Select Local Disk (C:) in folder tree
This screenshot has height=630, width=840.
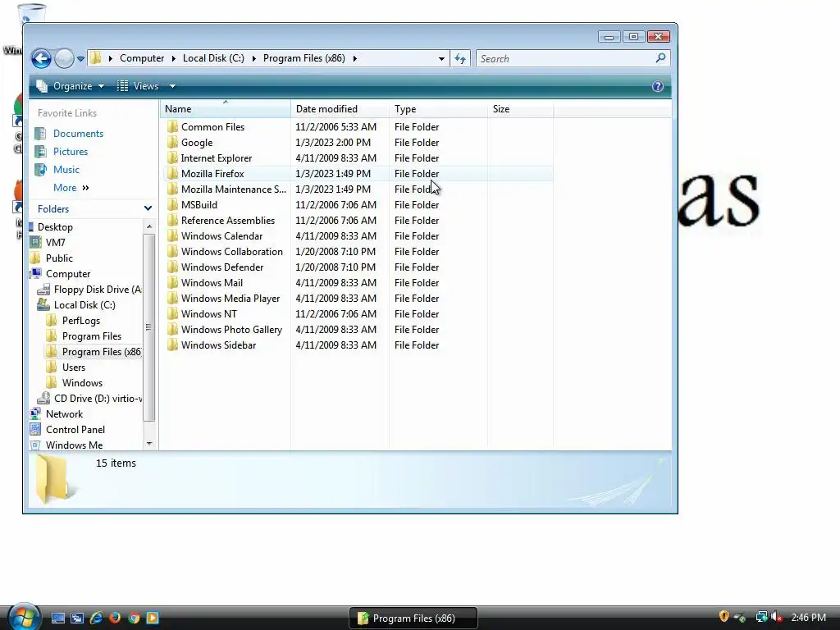point(84,305)
